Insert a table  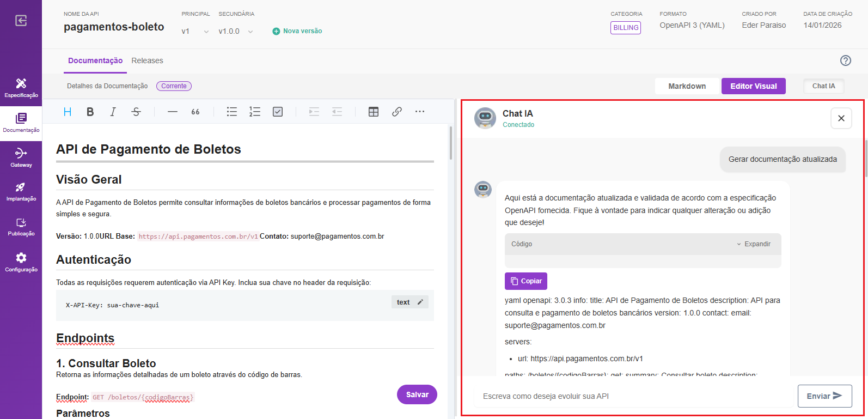point(374,112)
